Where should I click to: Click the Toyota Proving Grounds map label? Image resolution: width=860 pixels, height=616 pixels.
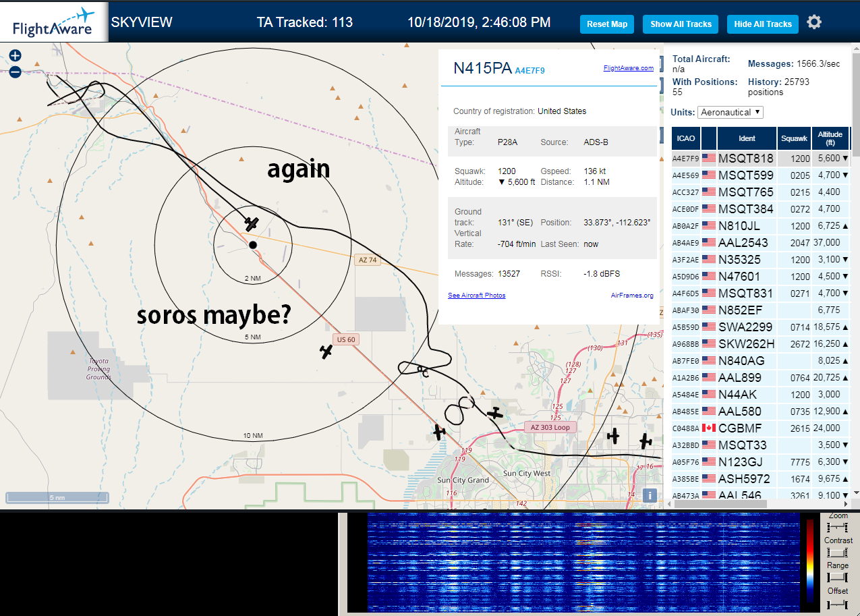coord(98,369)
